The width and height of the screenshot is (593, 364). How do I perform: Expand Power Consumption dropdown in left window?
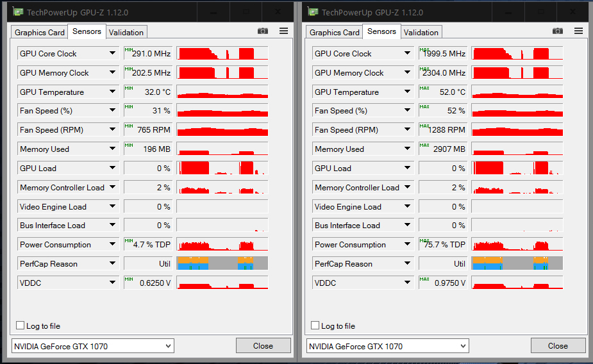[112, 244]
